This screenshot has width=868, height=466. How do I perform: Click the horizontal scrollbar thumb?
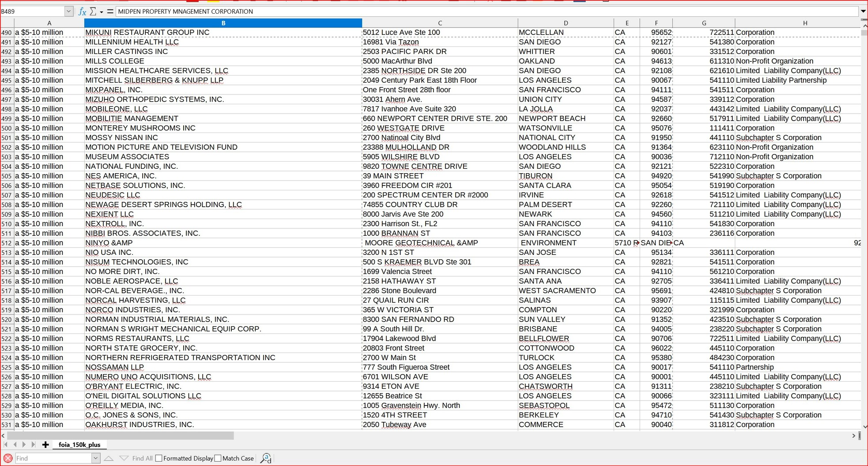[119, 436]
